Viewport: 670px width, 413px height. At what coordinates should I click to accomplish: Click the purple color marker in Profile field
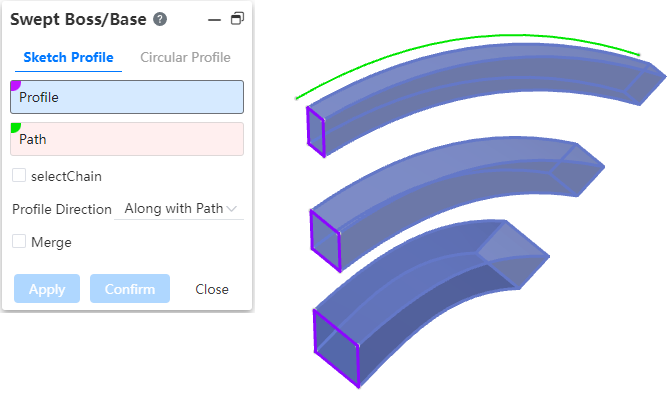(15, 85)
